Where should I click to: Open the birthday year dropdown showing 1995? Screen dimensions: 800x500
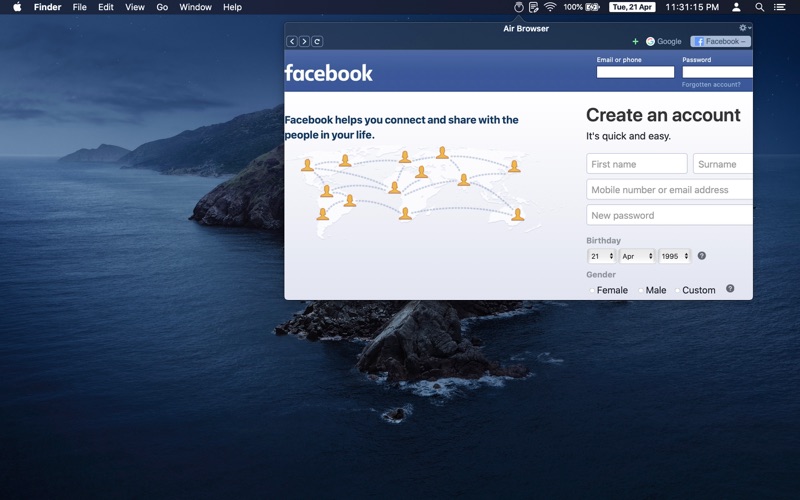[674, 256]
